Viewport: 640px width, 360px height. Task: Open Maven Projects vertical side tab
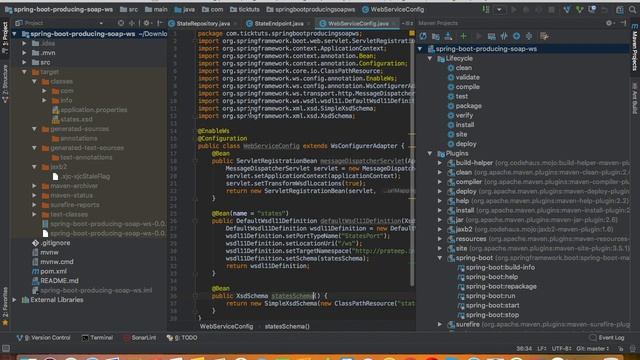click(x=635, y=47)
